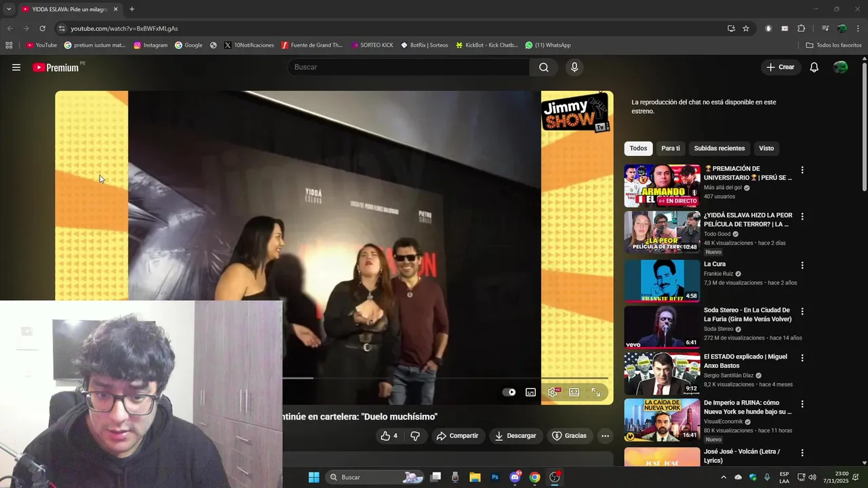Screen dimensions: 868x488
Task: Dislike the video with thumbs down
Action: point(415,436)
